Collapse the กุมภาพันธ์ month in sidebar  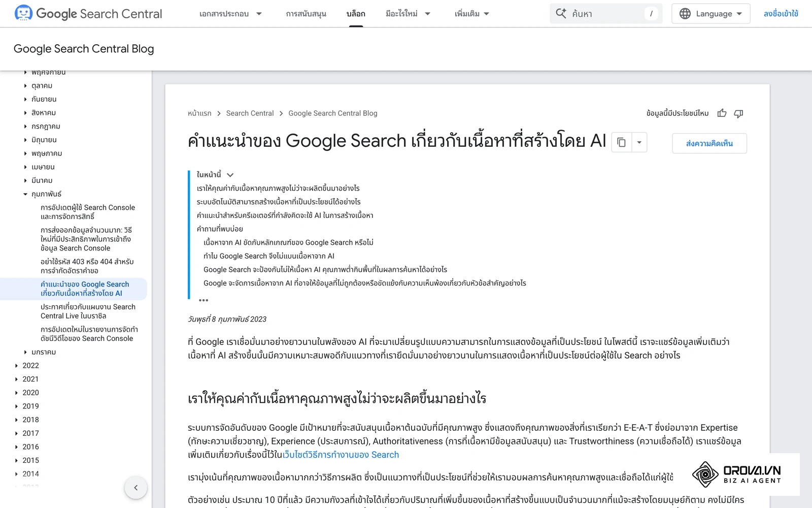[25, 194]
